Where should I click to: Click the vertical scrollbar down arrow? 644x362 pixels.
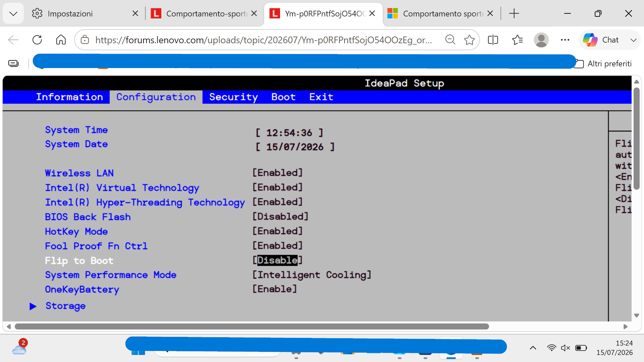pos(636,315)
